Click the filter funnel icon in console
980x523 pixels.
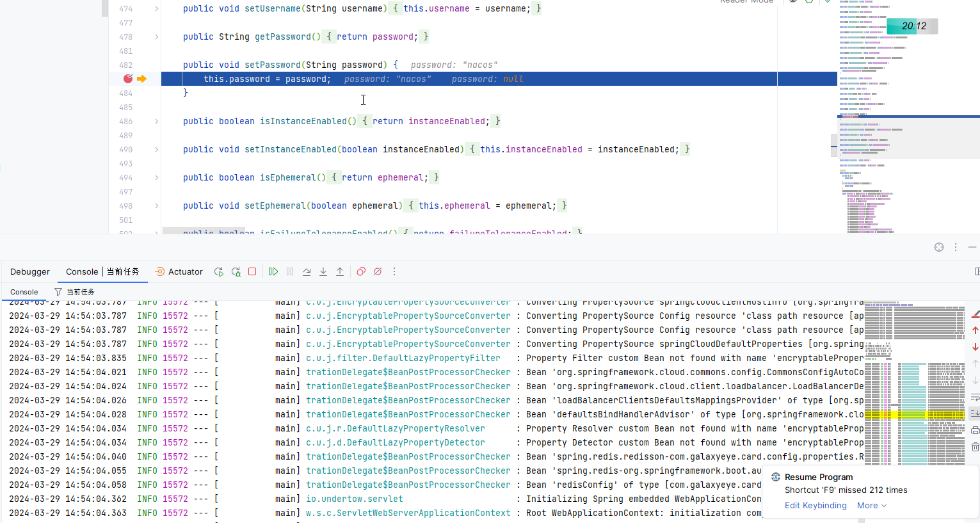pyautogui.click(x=58, y=292)
